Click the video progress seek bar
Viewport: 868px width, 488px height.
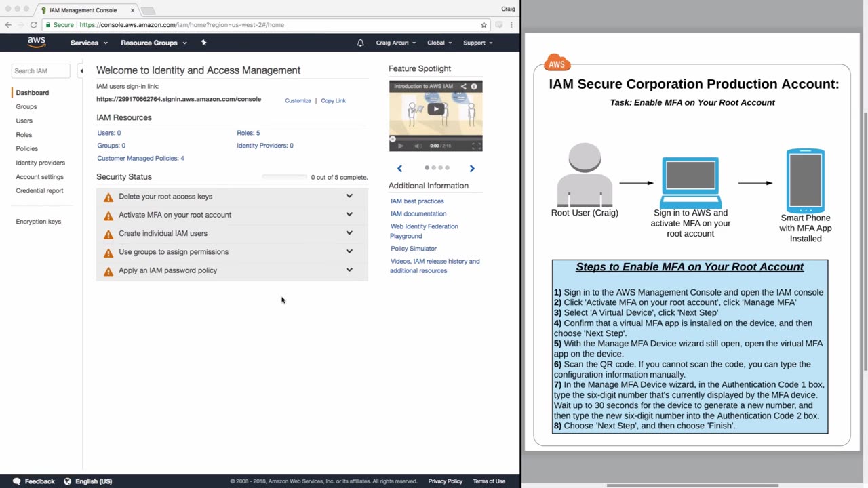point(436,138)
